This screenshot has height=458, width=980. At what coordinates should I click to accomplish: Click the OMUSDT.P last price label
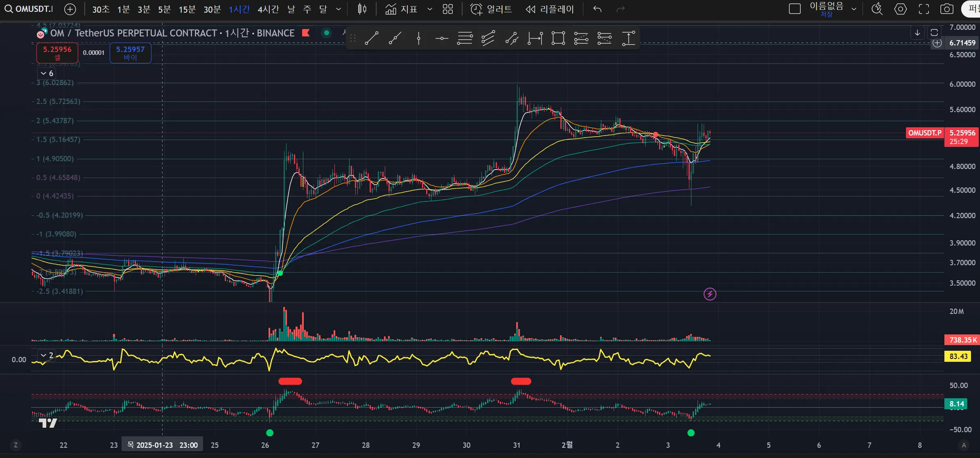coord(925,133)
